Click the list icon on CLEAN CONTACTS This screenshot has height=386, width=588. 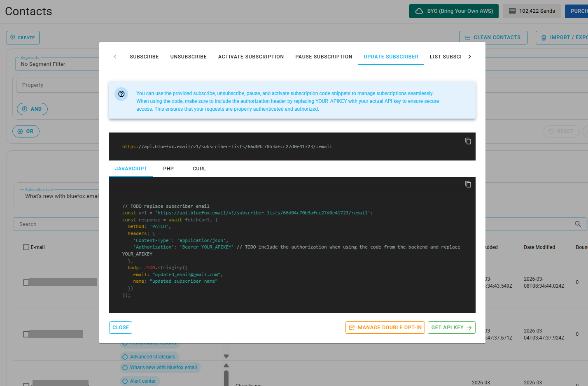[x=467, y=37]
